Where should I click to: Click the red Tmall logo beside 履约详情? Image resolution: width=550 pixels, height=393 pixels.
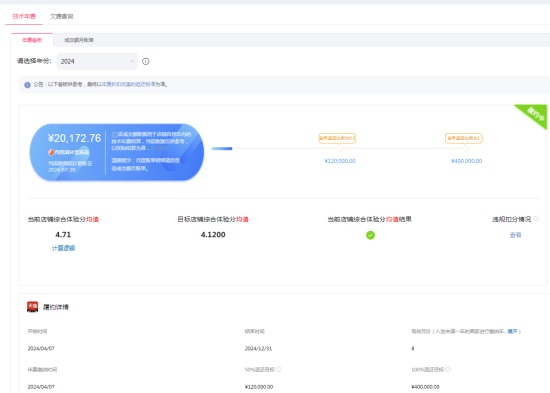33,307
